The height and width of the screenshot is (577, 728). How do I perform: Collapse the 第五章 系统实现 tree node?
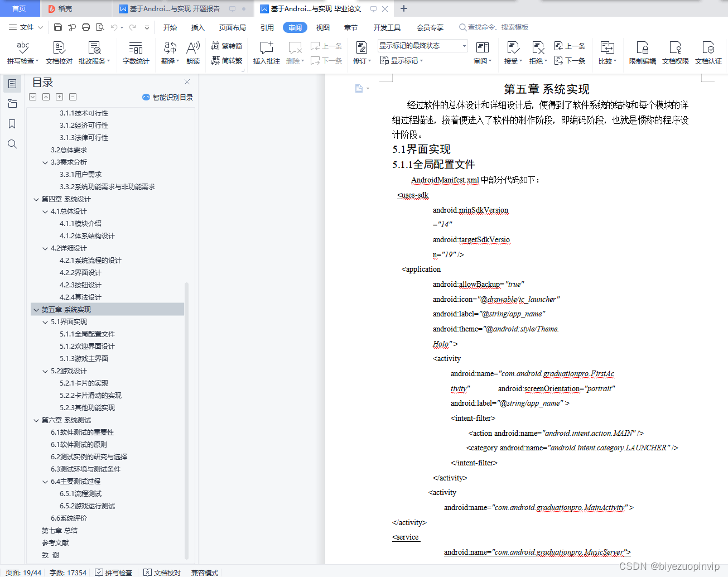tap(36, 310)
